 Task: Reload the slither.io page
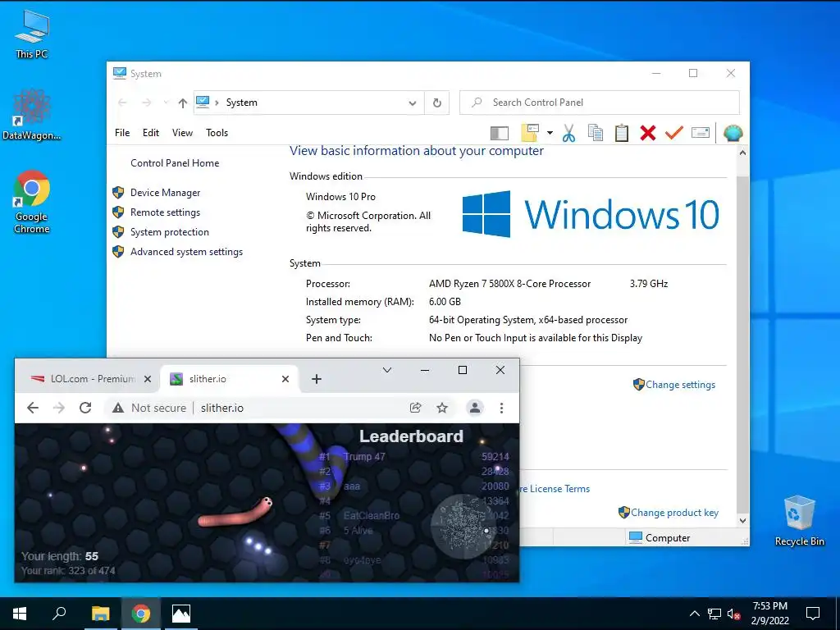pyautogui.click(x=85, y=408)
